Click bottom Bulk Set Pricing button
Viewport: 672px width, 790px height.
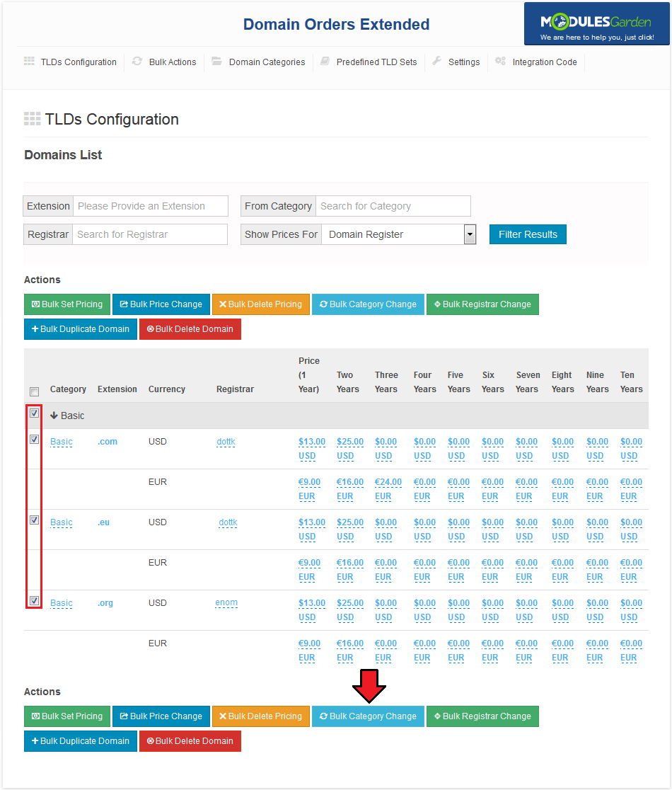(x=67, y=716)
